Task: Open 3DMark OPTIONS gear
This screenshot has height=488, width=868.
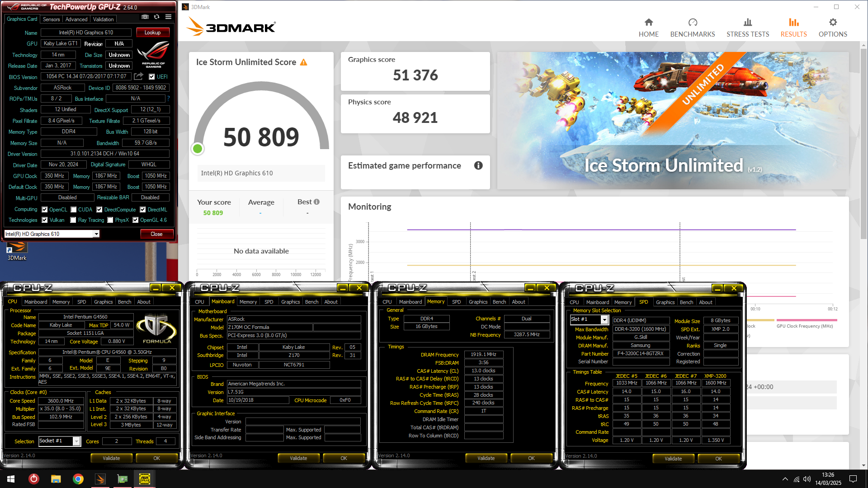Action: [x=833, y=28]
